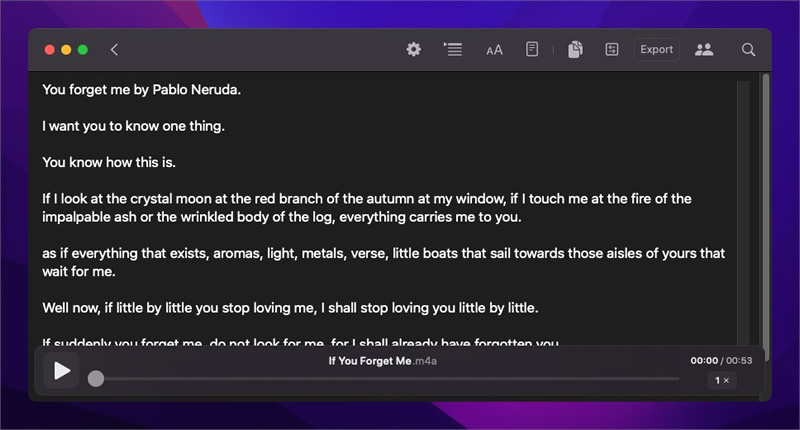Click the window vertical scrollbar
Image resolution: width=800 pixels, height=430 pixels.
766,217
